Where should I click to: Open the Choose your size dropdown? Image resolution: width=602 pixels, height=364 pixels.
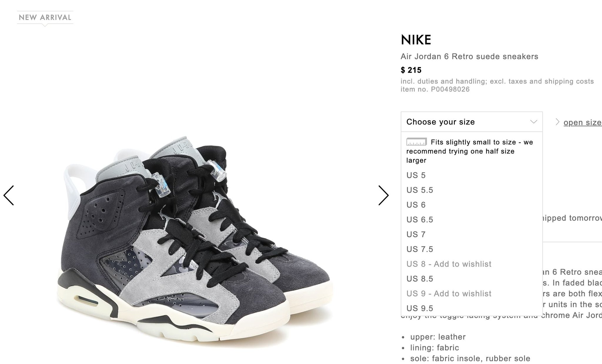click(471, 122)
